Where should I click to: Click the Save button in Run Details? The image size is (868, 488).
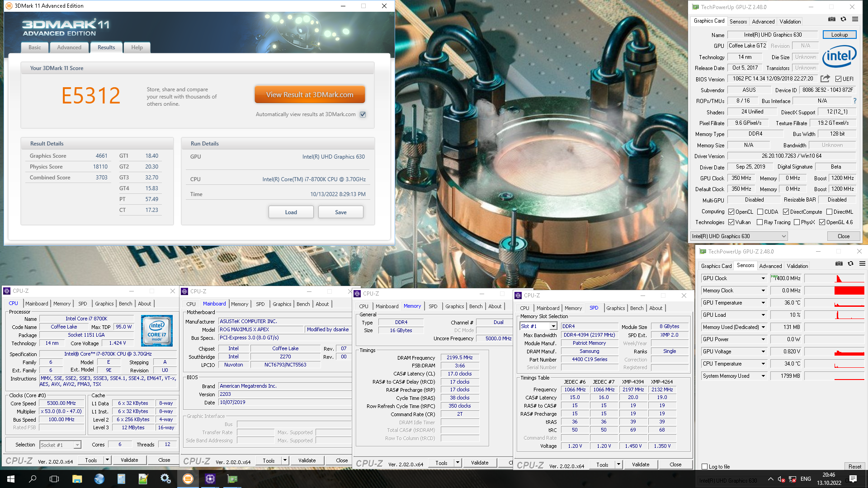(341, 212)
